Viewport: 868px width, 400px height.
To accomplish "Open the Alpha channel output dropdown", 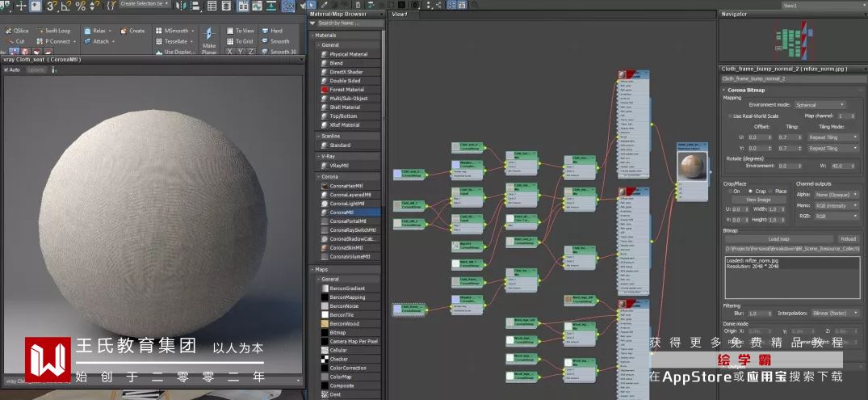I will 836,195.
